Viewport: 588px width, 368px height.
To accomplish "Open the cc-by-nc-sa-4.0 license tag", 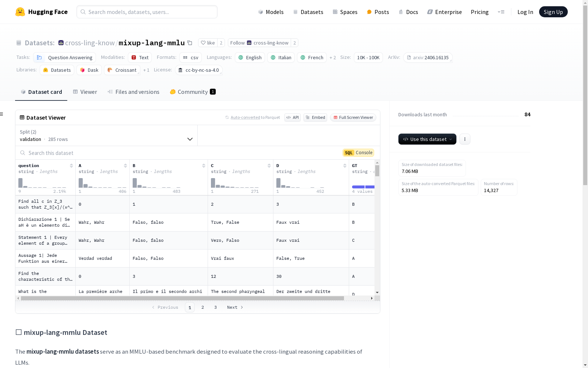I will click(198, 70).
